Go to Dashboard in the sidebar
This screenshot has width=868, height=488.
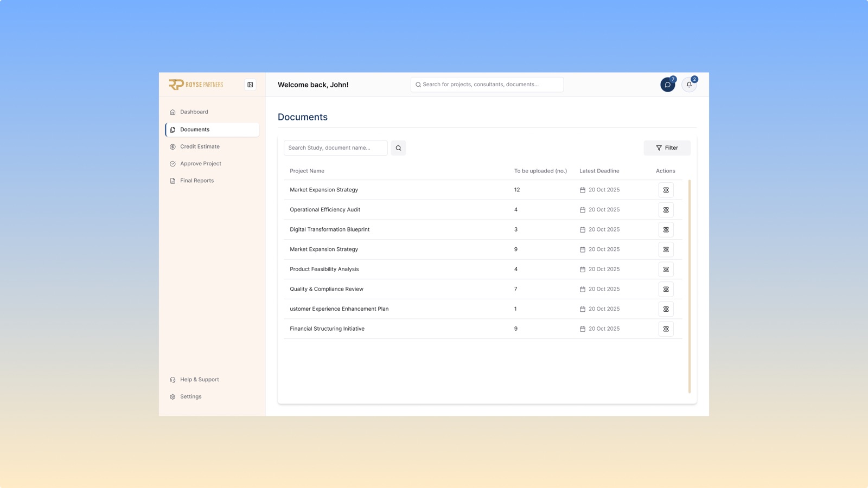(x=212, y=112)
